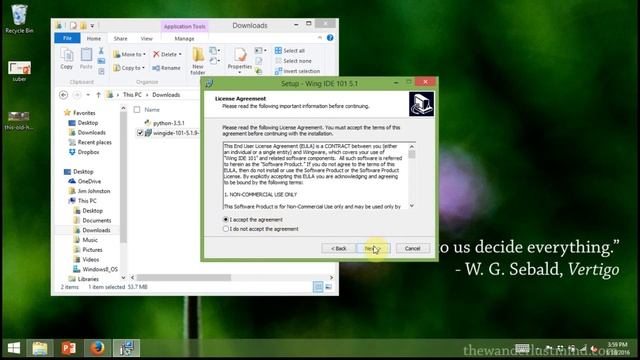Click the Rename item in ribbon
Screen dimensions: 640x360
click(166, 68)
